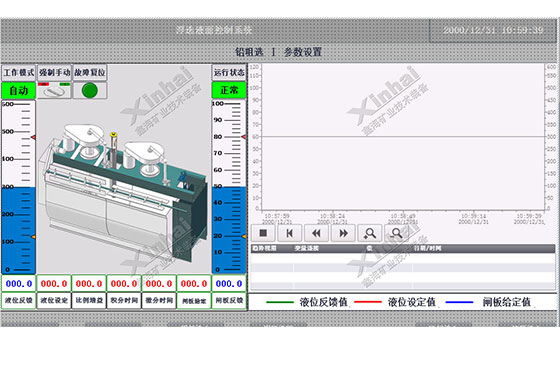The width and height of the screenshot is (560, 366).
Task: Jump to trend start with skip-back button
Action: [x=290, y=234]
